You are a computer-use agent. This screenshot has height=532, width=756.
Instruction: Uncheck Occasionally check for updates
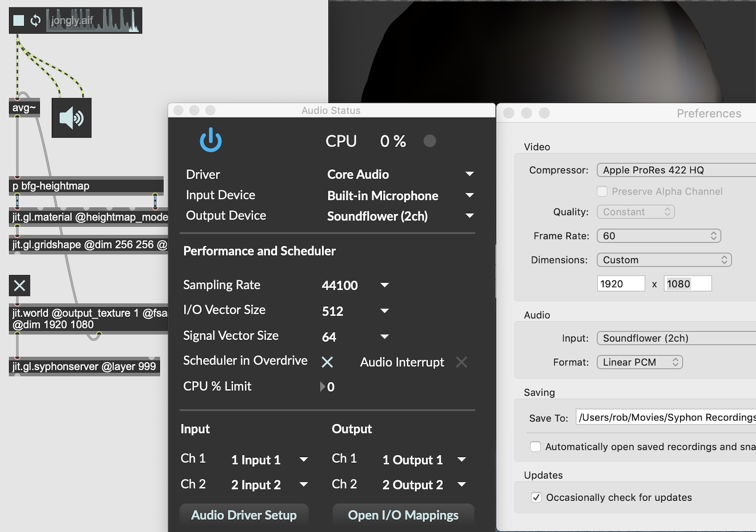coord(536,497)
